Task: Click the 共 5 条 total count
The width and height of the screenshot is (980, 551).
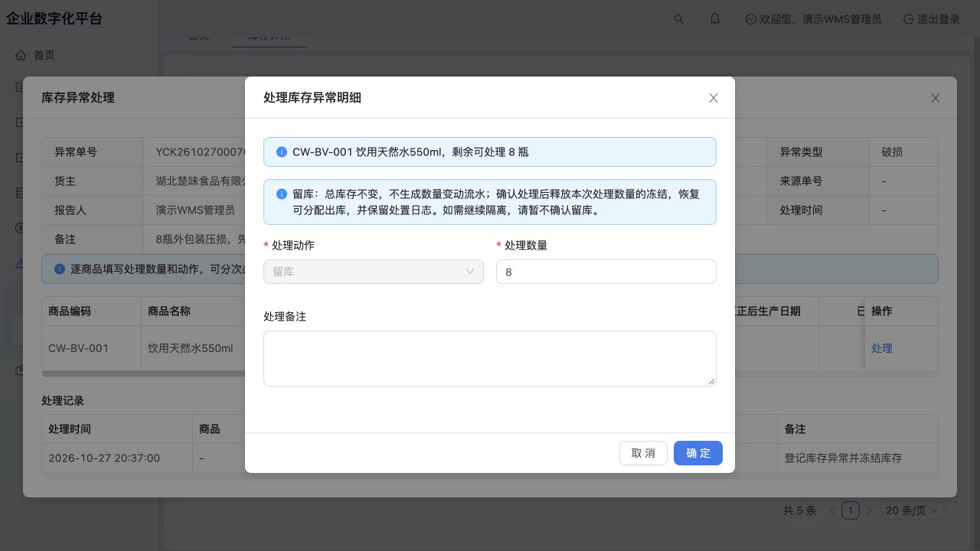Action: [800, 510]
